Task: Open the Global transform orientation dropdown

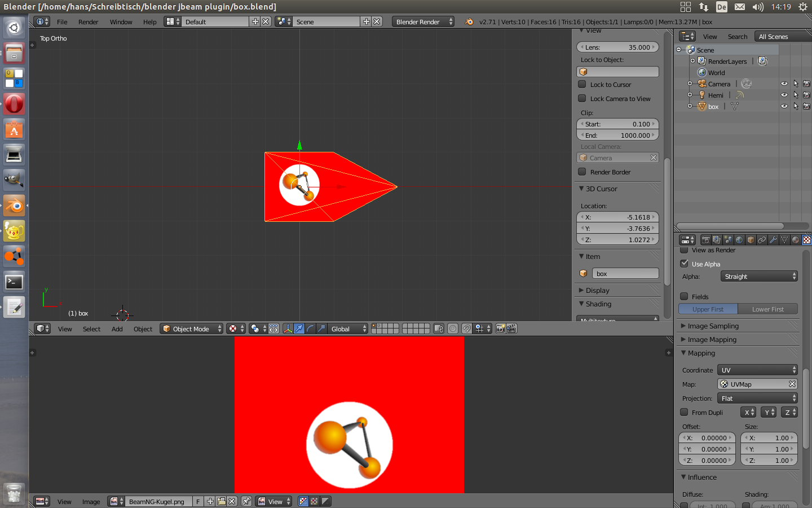Action: click(348, 329)
